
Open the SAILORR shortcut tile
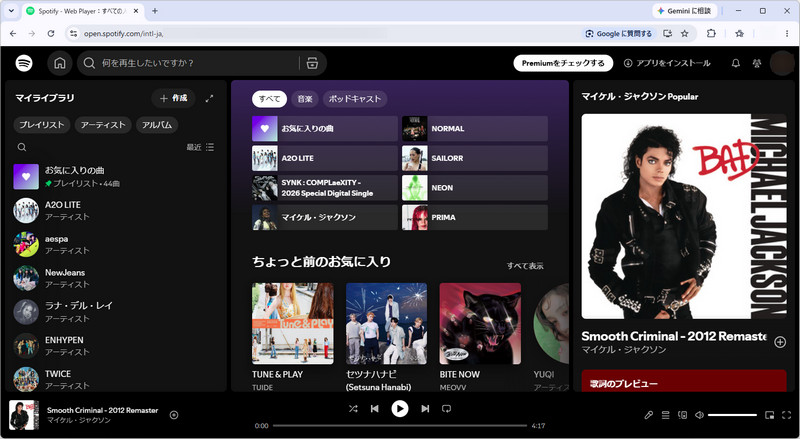(x=474, y=158)
